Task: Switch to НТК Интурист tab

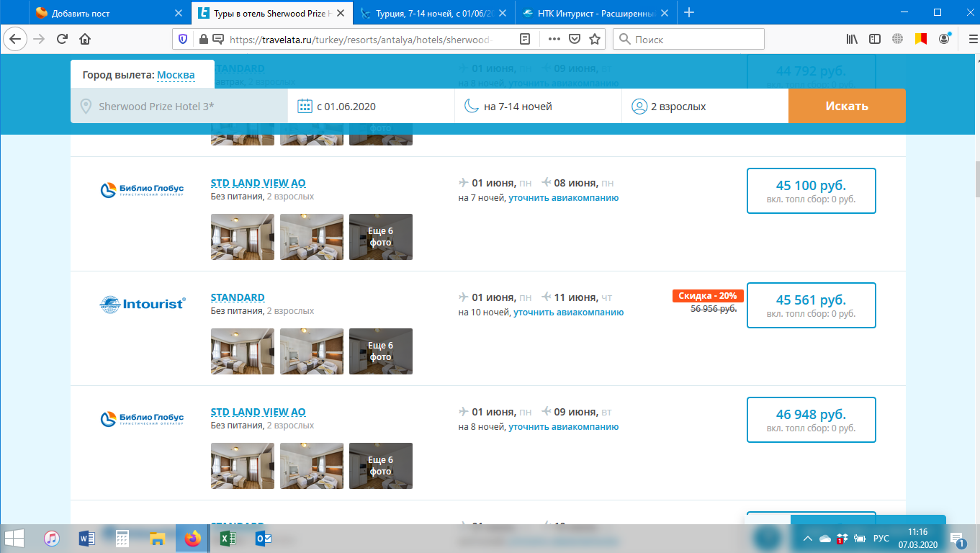Action: (x=596, y=12)
